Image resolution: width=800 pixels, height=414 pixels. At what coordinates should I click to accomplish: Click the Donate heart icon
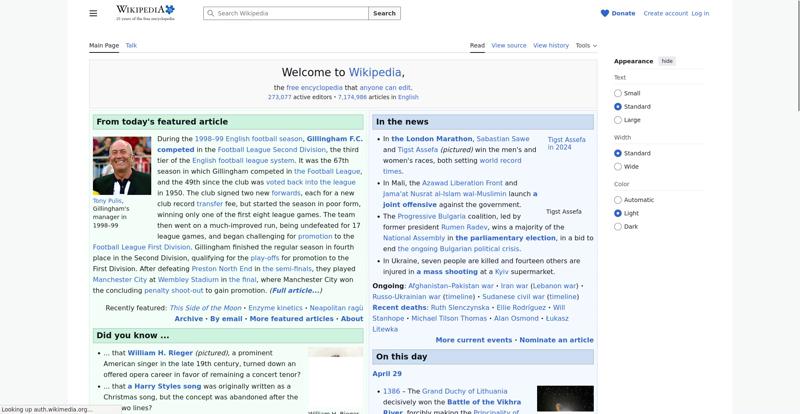click(605, 13)
